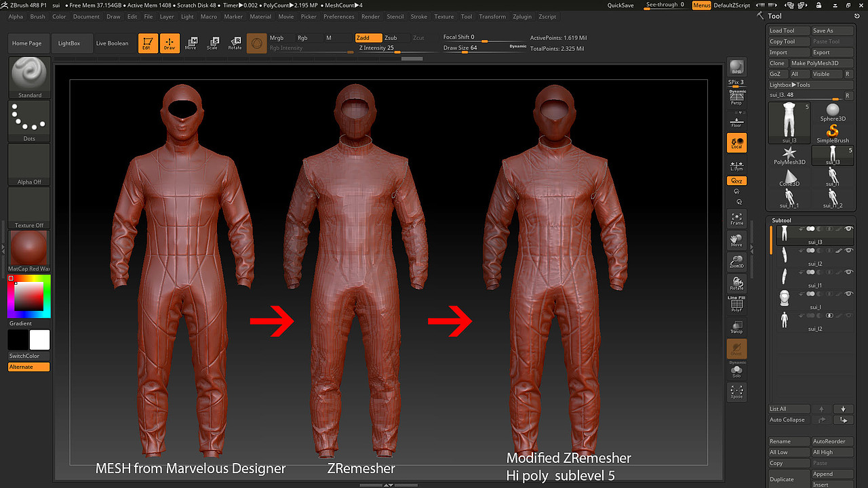The width and height of the screenshot is (868, 488).
Task: Click the Save As button
Action: coord(833,30)
